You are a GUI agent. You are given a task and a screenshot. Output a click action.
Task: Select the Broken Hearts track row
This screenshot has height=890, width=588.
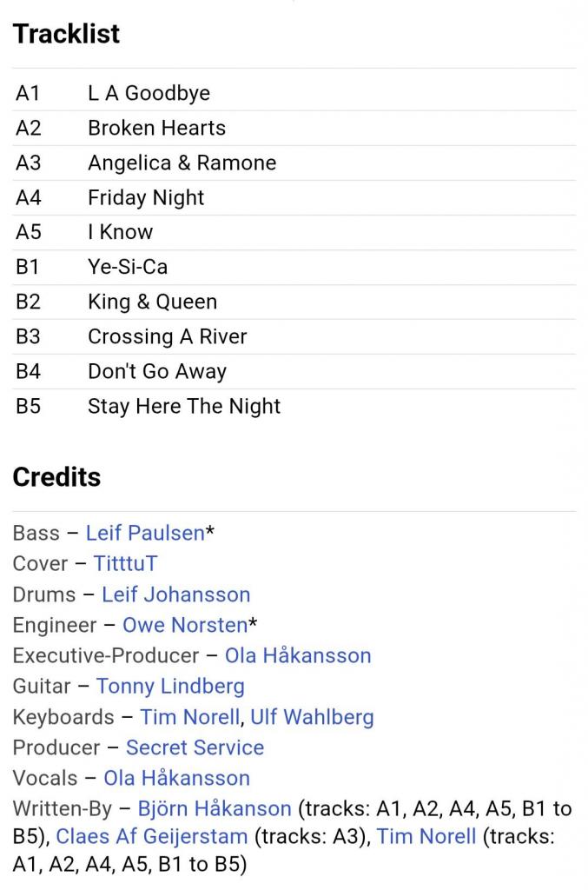pos(156,128)
